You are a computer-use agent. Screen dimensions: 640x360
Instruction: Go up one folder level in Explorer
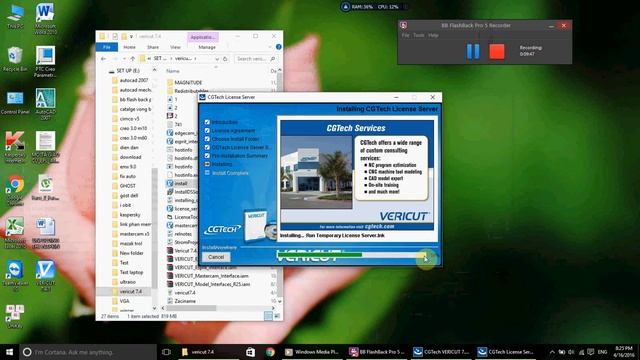point(133,59)
